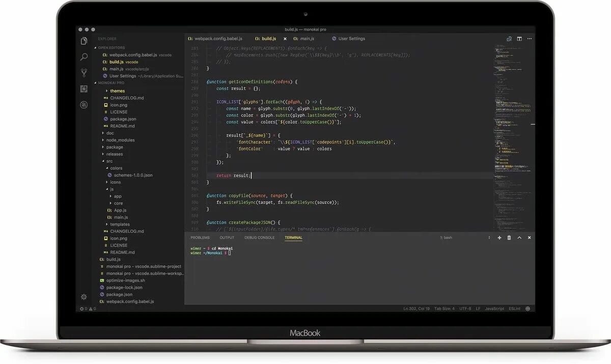611x364 pixels.
Task: Click the open changes icon in editor toolbar
Action: pyautogui.click(x=509, y=39)
